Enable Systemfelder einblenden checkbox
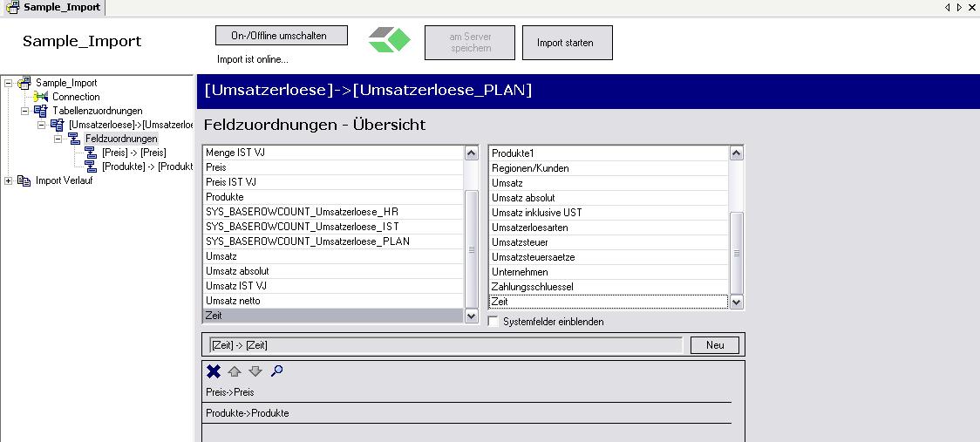The width and height of the screenshot is (980, 442). point(493,322)
